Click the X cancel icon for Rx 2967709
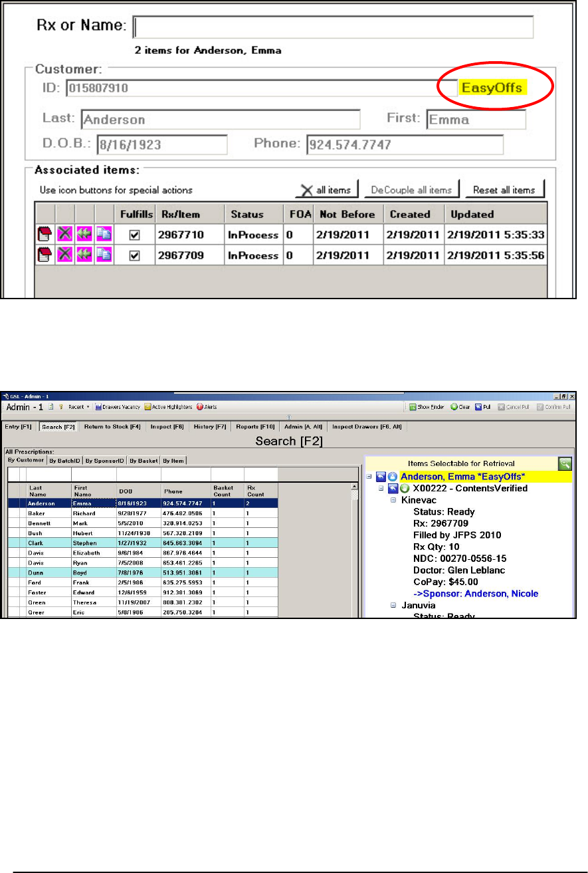 pyautogui.click(x=65, y=255)
